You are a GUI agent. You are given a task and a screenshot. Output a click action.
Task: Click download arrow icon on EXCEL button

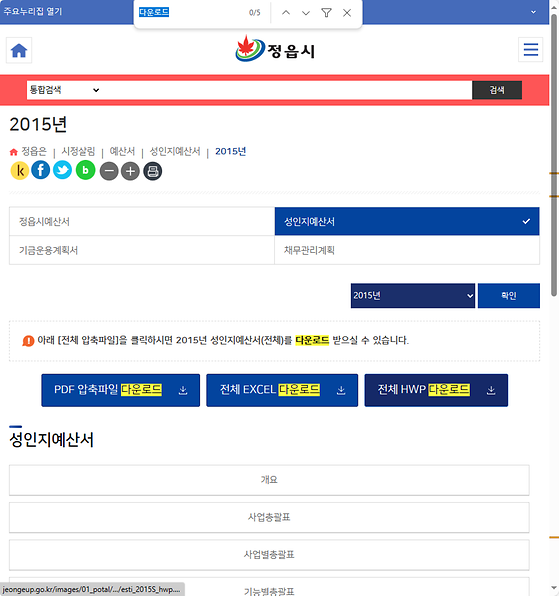(x=341, y=390)
